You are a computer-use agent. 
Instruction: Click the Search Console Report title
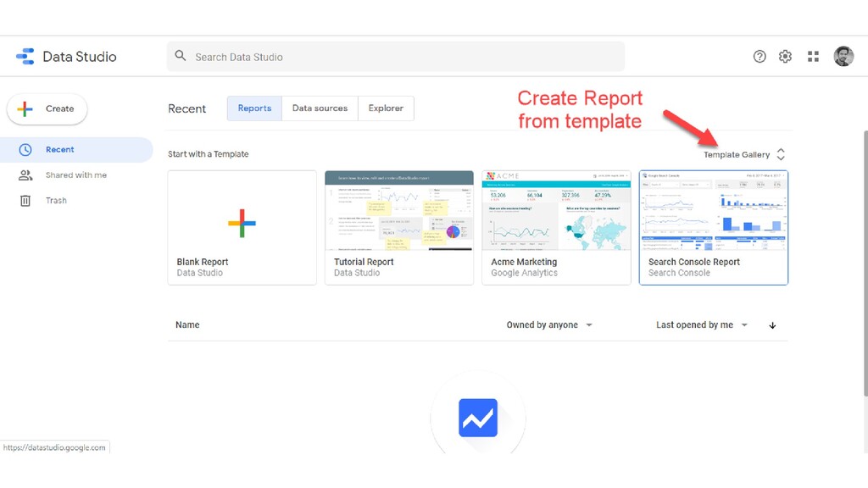pos(694,263)
